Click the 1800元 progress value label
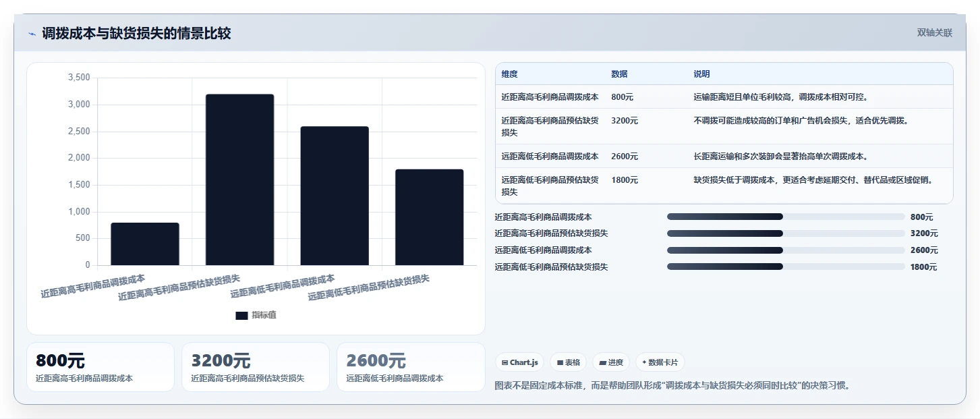 924,267
